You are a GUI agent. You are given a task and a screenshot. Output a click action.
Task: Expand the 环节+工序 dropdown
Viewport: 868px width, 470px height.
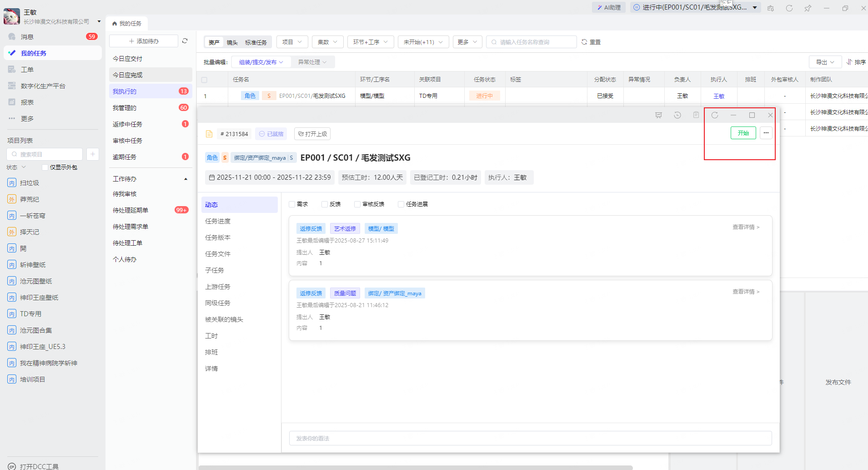point(370,42)
